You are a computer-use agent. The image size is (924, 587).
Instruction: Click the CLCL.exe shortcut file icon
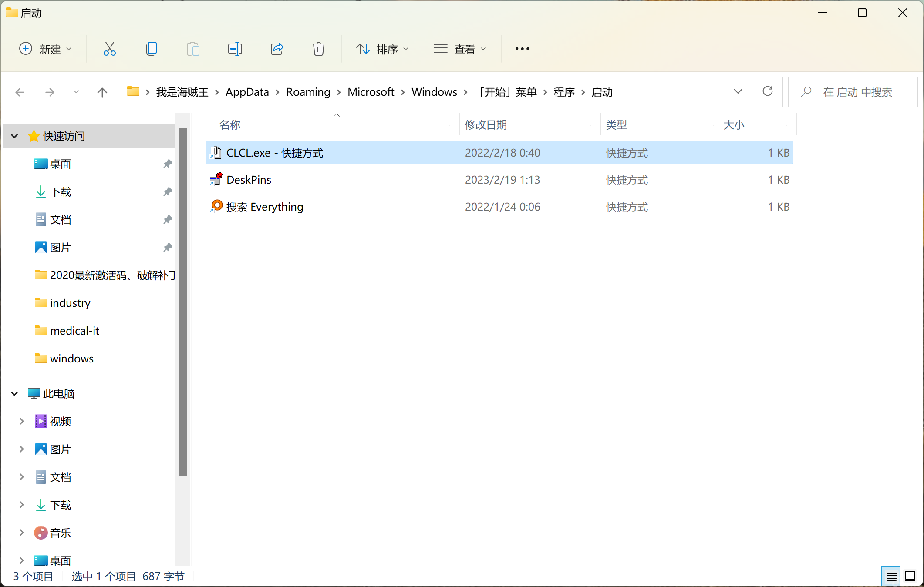[x=216, y=152]
